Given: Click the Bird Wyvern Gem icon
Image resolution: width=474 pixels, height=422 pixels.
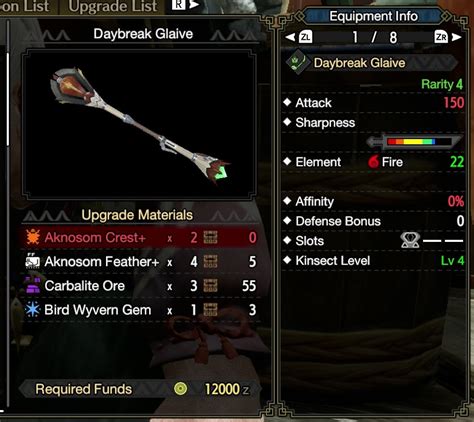Looking at the screenshot, I should tap(33, 310).
